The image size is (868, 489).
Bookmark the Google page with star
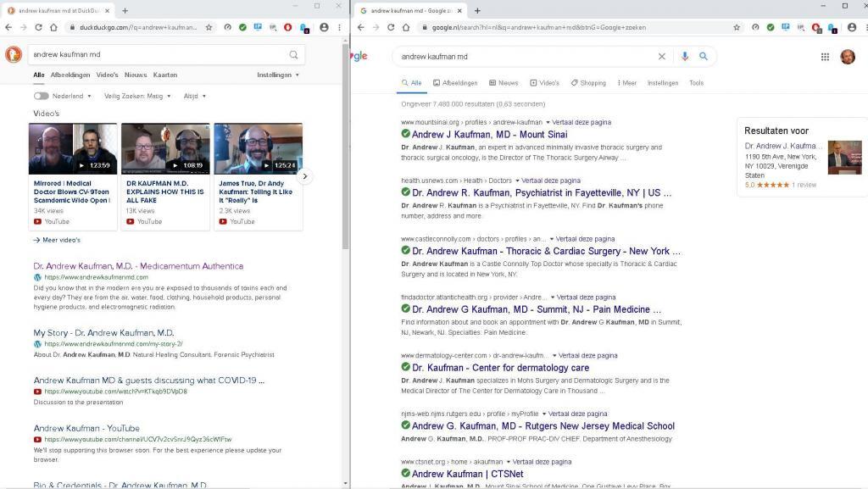click(737, 27)
